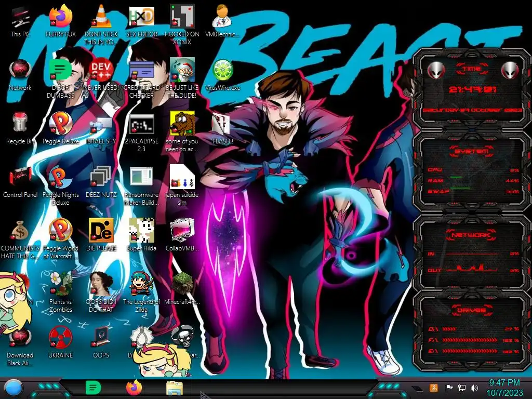Open the Download Black Ali... shortcut
532x399 pixels.
pyautogui.click(x=20, y=346)
